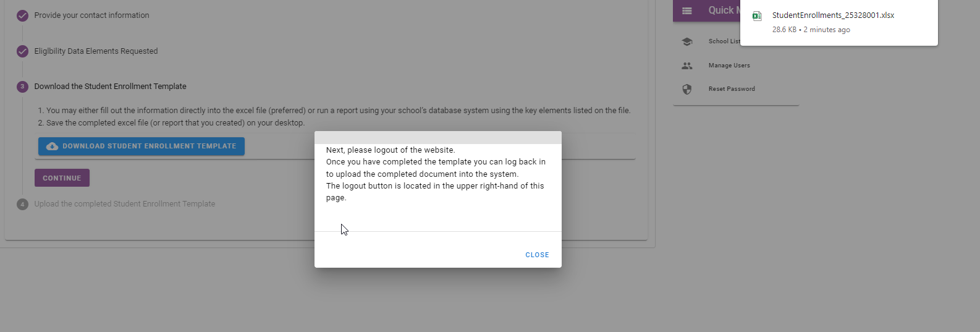Click the checkmark icon beside Eligibility Data Elements

click(x=23, y=51)
